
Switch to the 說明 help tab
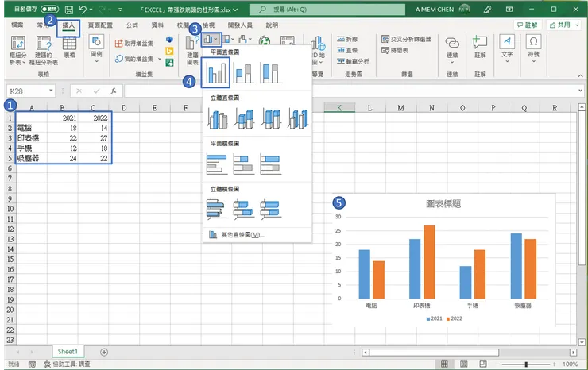coord(272,25)
